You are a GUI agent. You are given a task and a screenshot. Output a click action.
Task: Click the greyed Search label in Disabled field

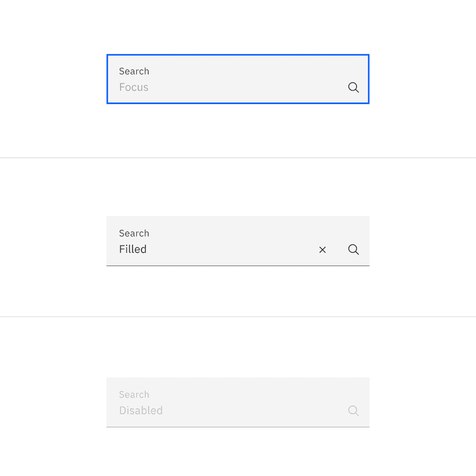pyautogui.click(x=134, y=395)
